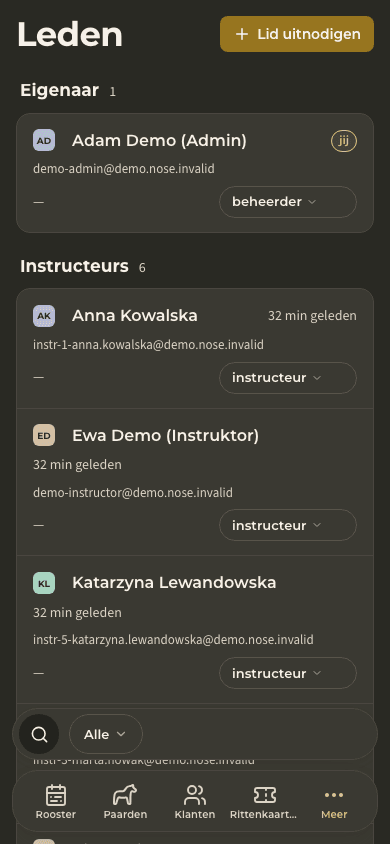Open Ewa Demo's instructeur role dropdown

[288, 525]
